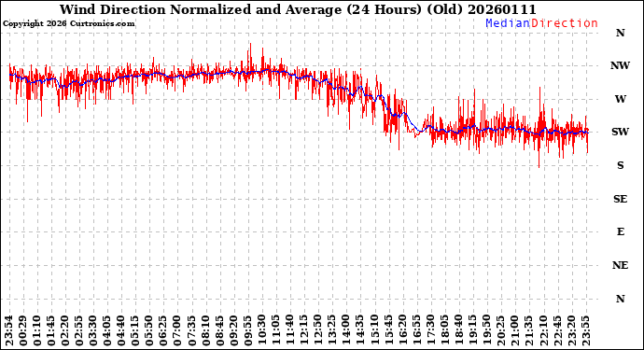Click the 20:25 time label
Image resolution: width=644 pixels, height=350 pixels.
(500, 331)
